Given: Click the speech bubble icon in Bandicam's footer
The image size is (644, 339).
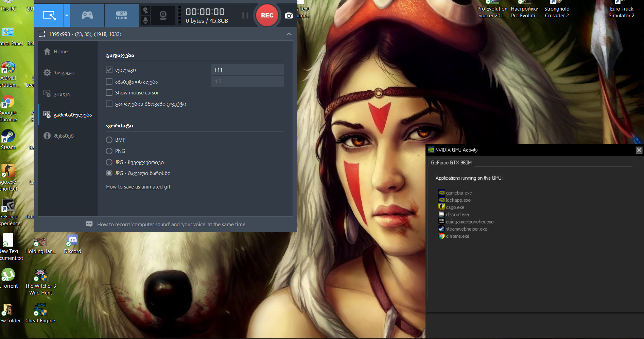Looking at the screenshot, I should pos(89,224).
